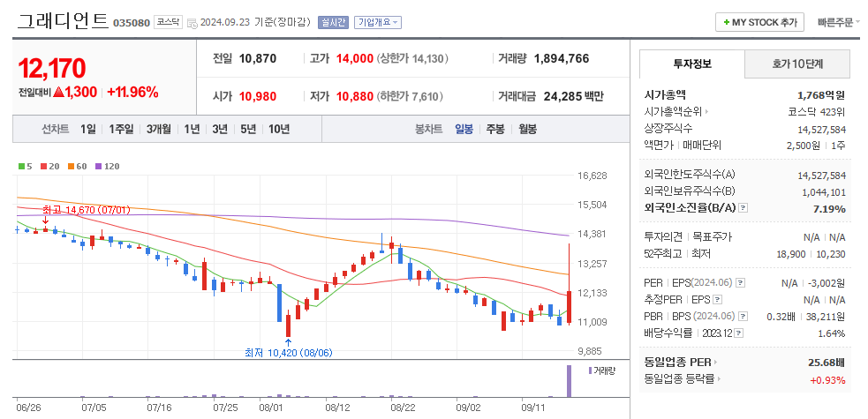Screen dimensions: 868x419
Task: Click the stock code 035080
Action: tap(132, 23)
